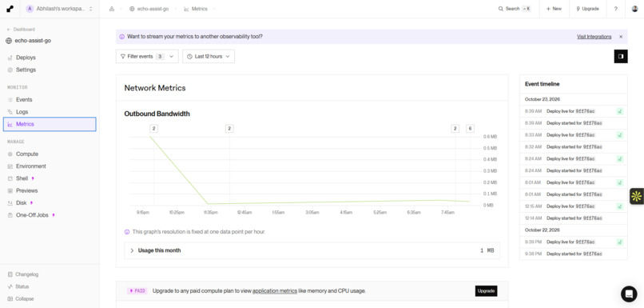
Task: Click the Upgrade button in the paid banner
Action: coord(486,291)
